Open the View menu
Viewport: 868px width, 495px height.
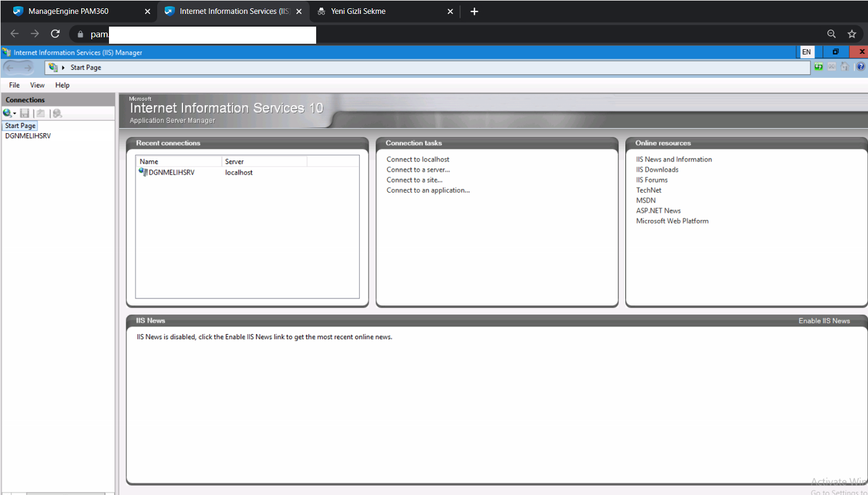(37, 85)
